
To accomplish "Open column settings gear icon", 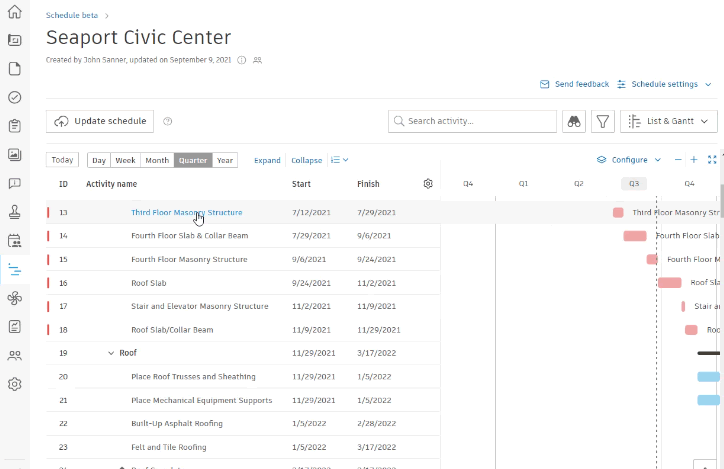I will pos(428,184).
